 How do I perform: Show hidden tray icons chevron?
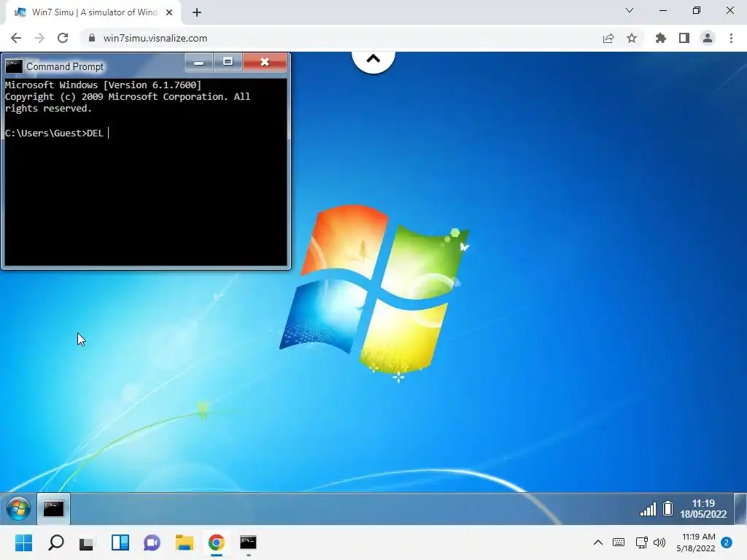(598, 542)
